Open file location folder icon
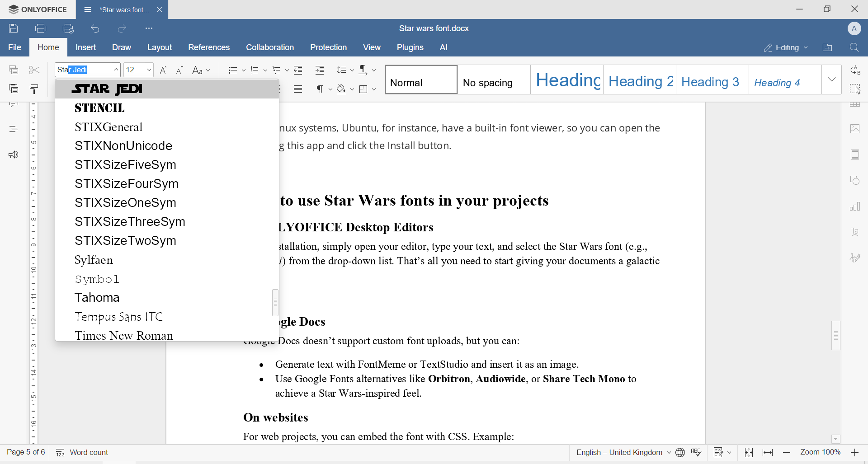This screenshot has width=868, height=464. click(x=827, y=47)
